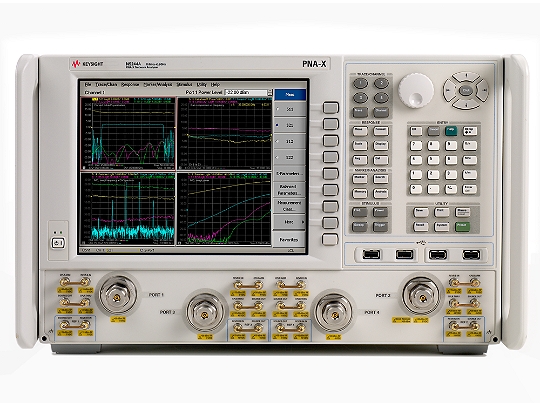Viewport: 540px width, 405px height.
Task: Turn the rotary knob
Action: coord(416,90)
